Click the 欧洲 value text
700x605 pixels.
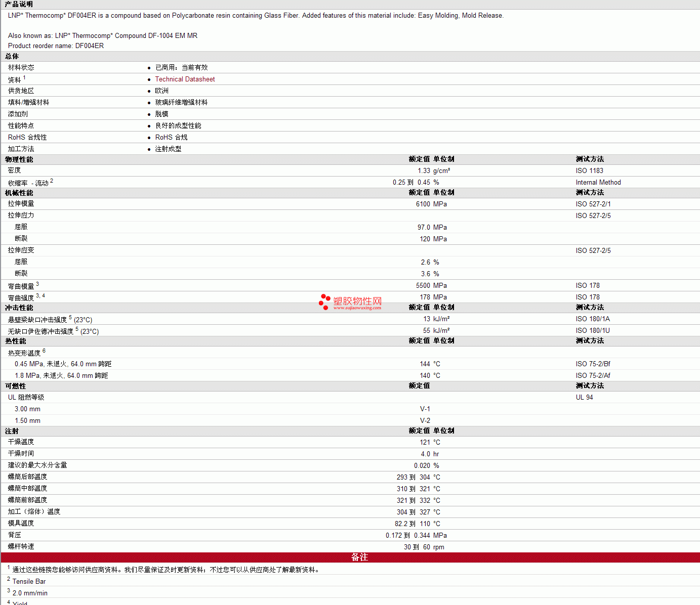[162, 91]
